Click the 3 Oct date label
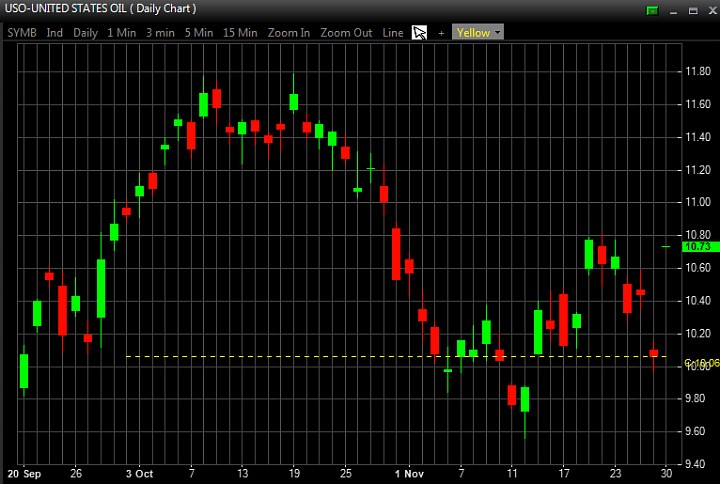720x484 pixels. pyautogui.click(x=139, y=474)
